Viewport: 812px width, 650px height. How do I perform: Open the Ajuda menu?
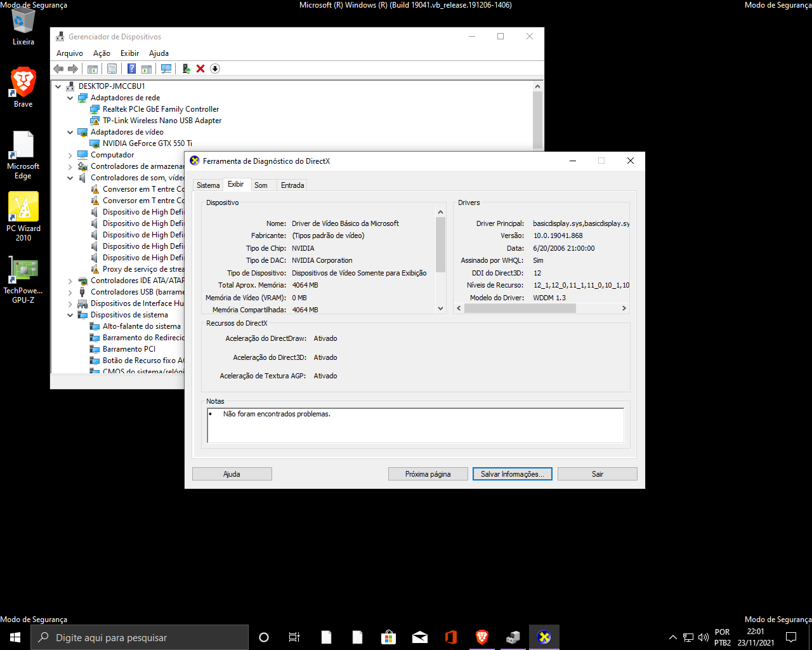(159, 53)
